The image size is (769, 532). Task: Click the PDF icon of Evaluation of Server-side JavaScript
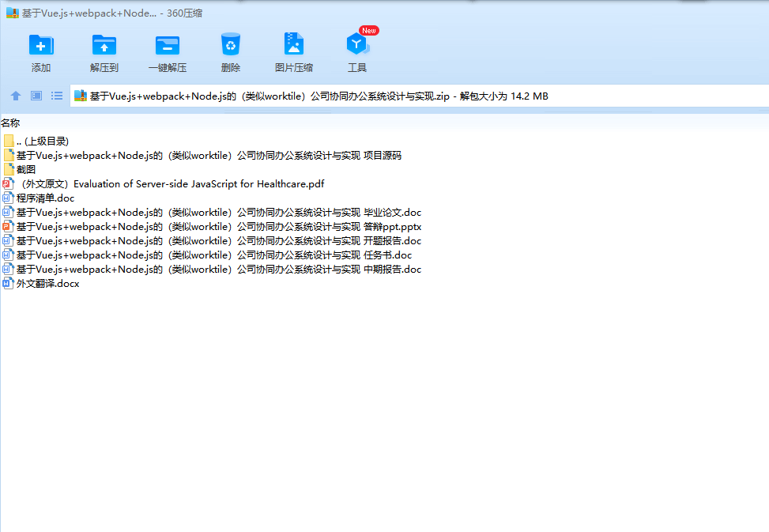[9, 184]
